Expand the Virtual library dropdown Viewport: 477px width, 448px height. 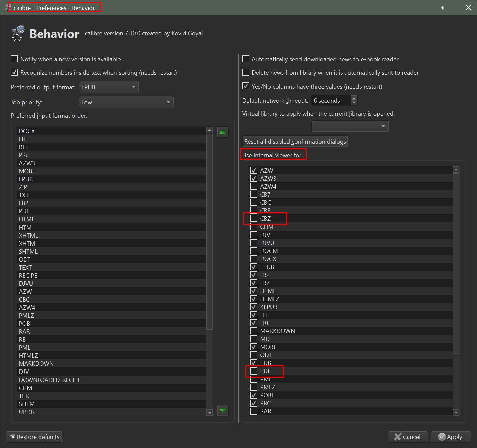350,126
